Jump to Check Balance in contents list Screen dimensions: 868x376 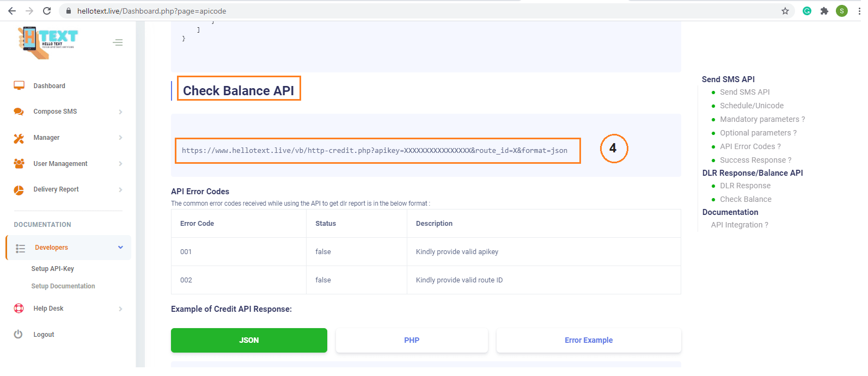(x=745, y=199)
